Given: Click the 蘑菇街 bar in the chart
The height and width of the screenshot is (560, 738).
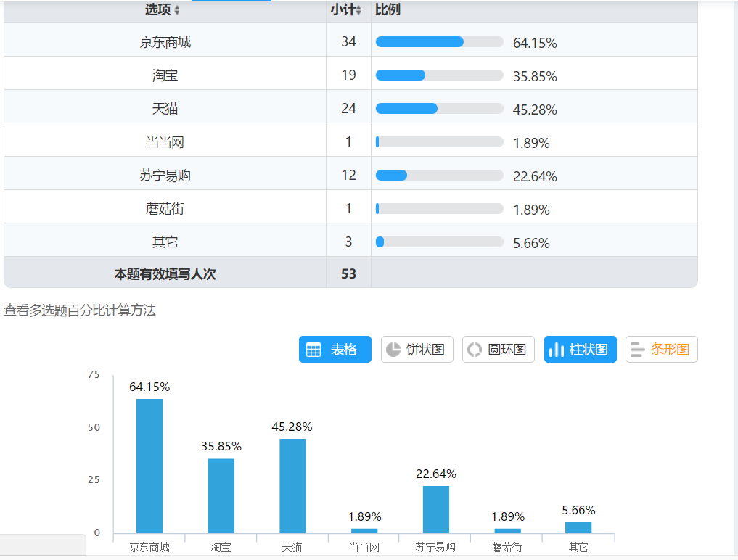Looking at the screenshot, I should 507,531.
